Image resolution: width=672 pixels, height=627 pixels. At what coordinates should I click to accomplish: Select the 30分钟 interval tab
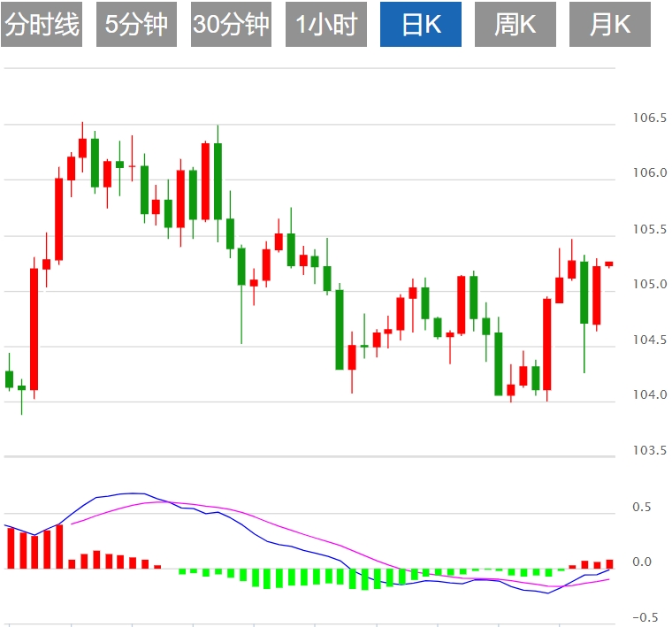click(x=231, y=24)
